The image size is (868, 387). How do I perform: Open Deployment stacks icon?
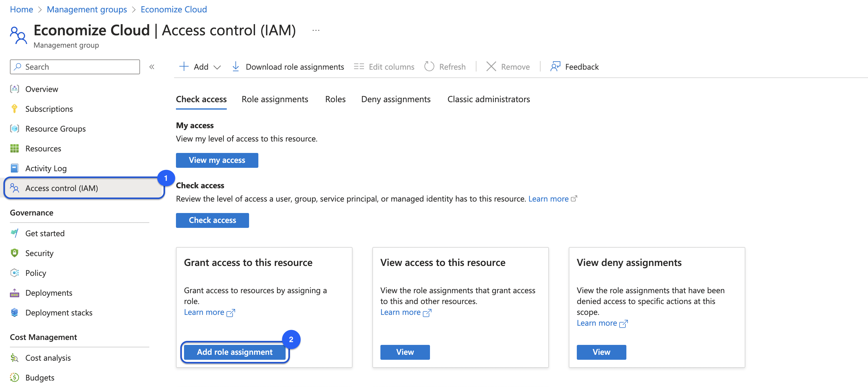[14, 313]
